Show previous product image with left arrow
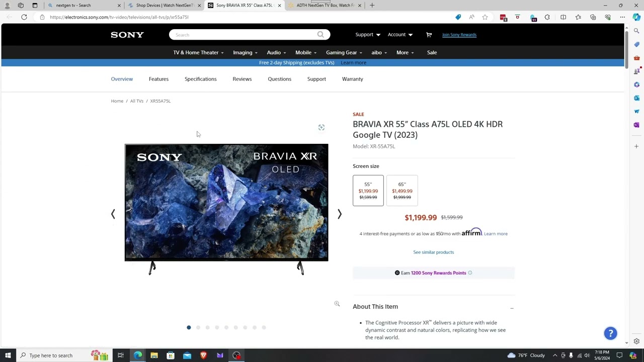The height and width of the screenshot is (362, 644). pos(113,214)
